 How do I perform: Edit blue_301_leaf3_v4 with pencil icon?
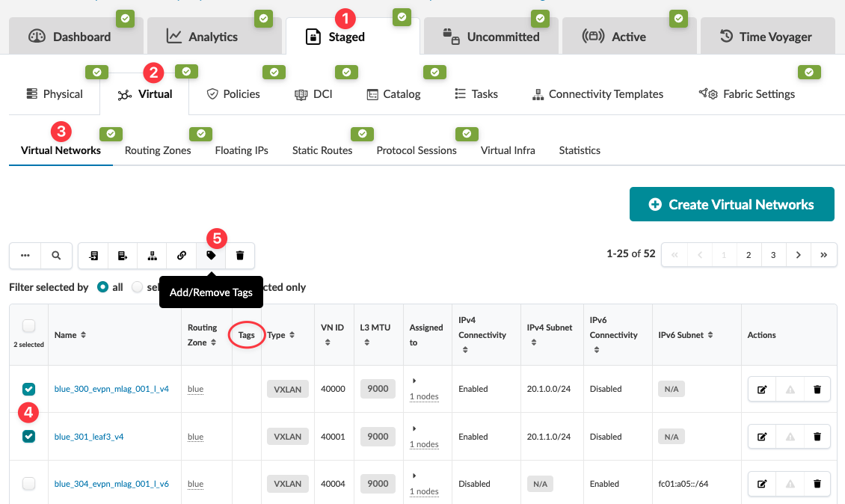coord(762,437)
